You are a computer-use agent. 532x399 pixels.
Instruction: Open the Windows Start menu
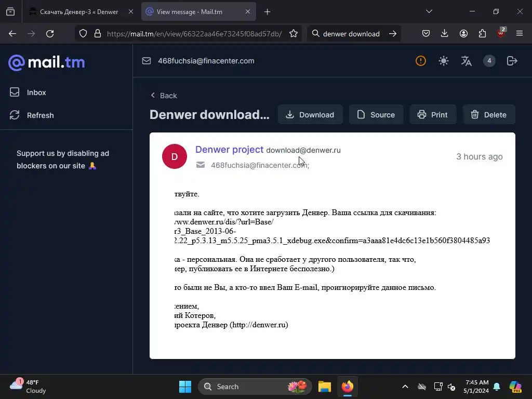(x=185, y=387)
